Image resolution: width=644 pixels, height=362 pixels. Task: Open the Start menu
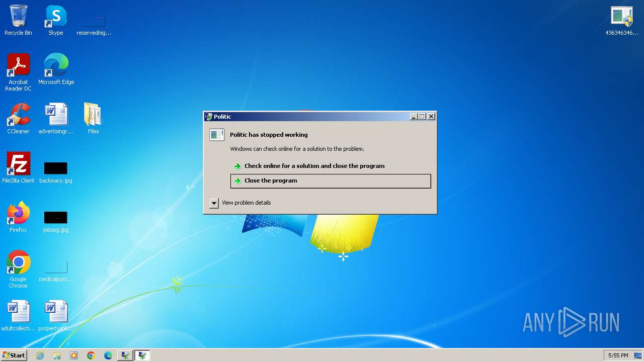(14, 355)
